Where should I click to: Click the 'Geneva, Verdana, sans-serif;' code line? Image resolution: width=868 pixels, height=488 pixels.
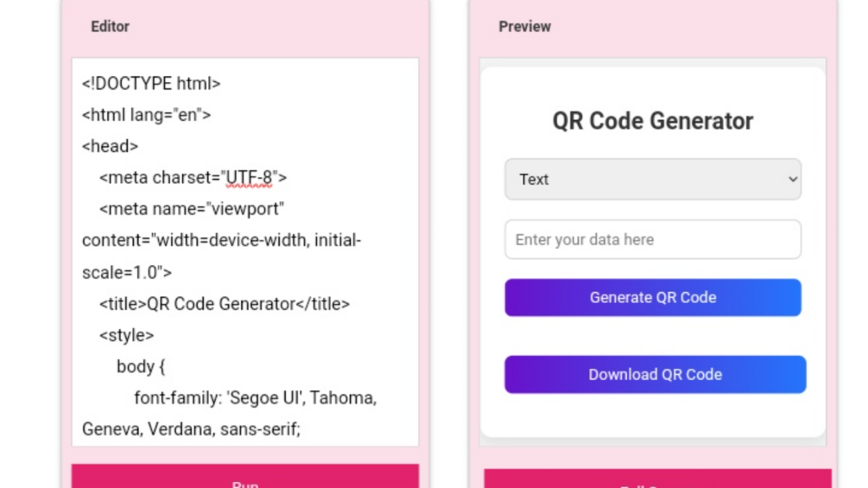191,429
